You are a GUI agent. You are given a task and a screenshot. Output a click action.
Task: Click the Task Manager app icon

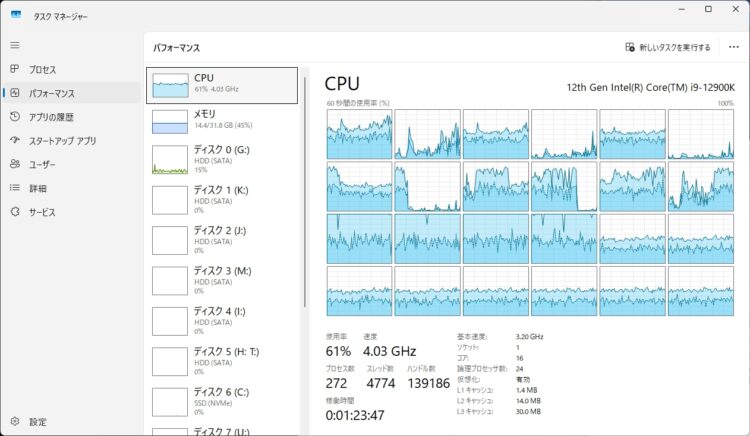pos(16,14)
